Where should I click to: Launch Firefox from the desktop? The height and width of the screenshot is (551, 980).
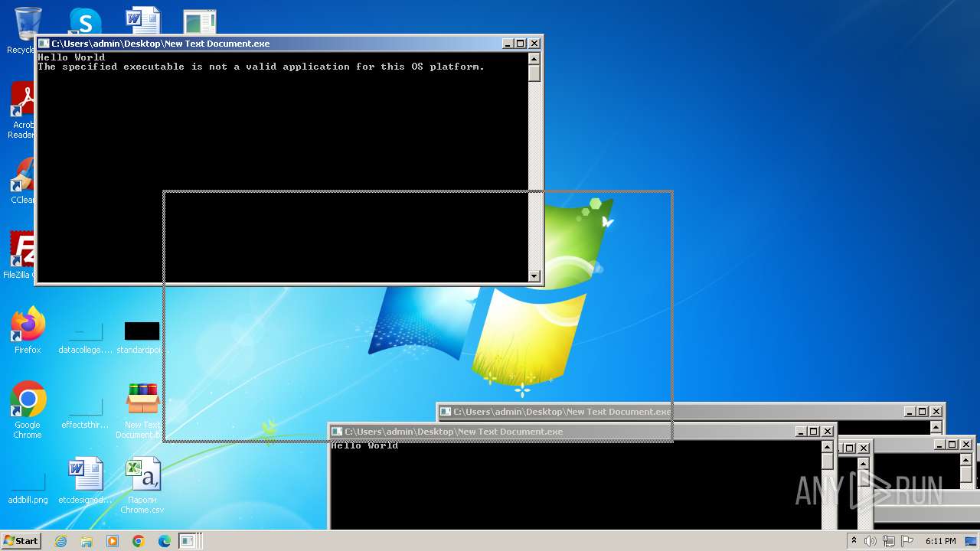(28, 331)
